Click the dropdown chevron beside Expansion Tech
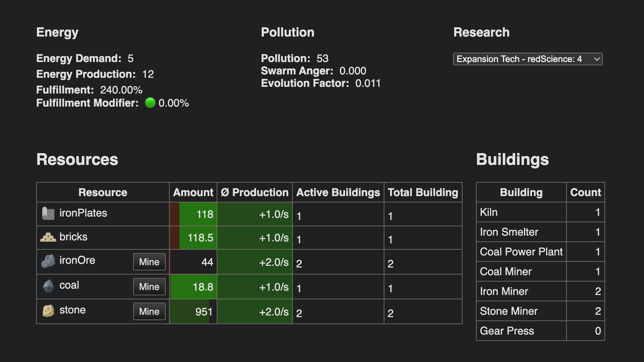Screen dimensions: 644x362 click(x=597, y=59)
